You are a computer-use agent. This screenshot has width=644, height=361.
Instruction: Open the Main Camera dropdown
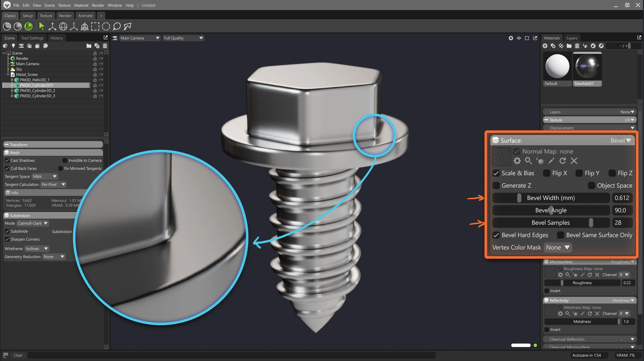[140, 38]
